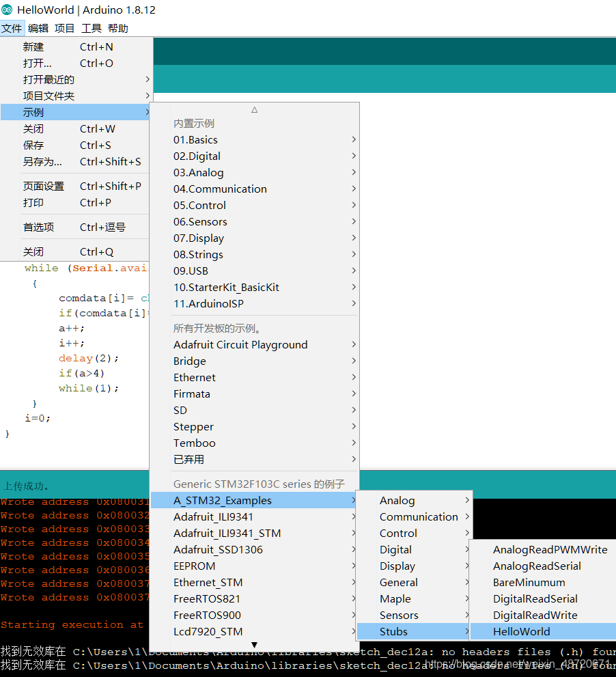Open the FreeRTOS900 submenu
Screen dimensions: 616x677
click(x=254, y=616)
